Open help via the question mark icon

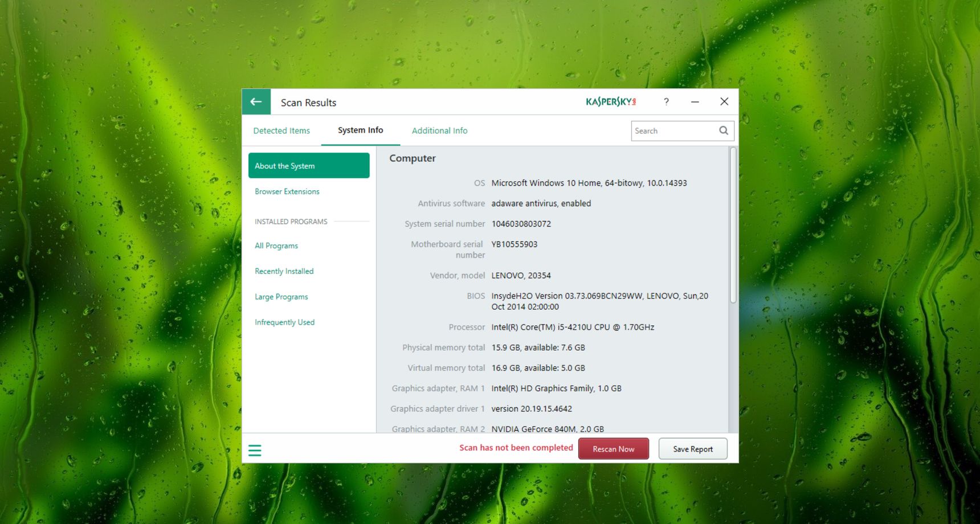[666, 102]
